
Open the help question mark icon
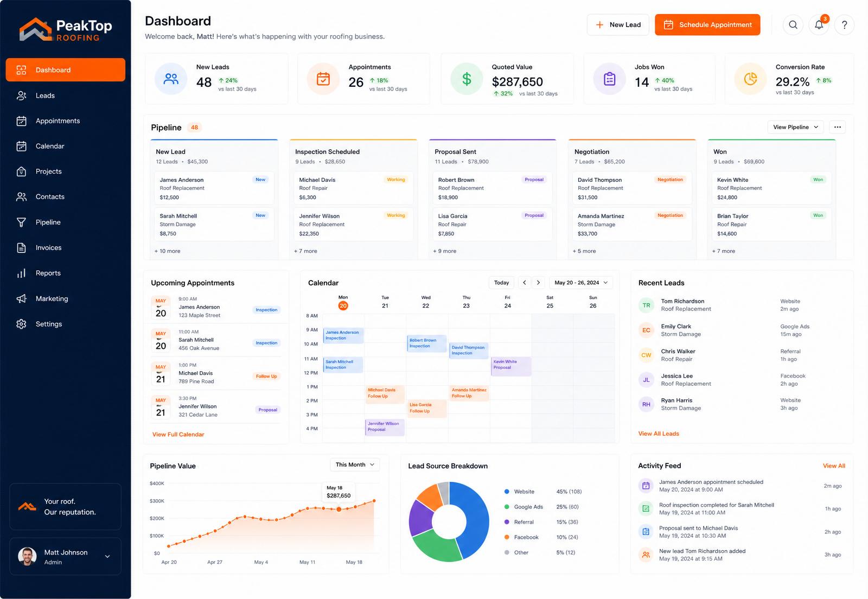click(x=845, y=25)
